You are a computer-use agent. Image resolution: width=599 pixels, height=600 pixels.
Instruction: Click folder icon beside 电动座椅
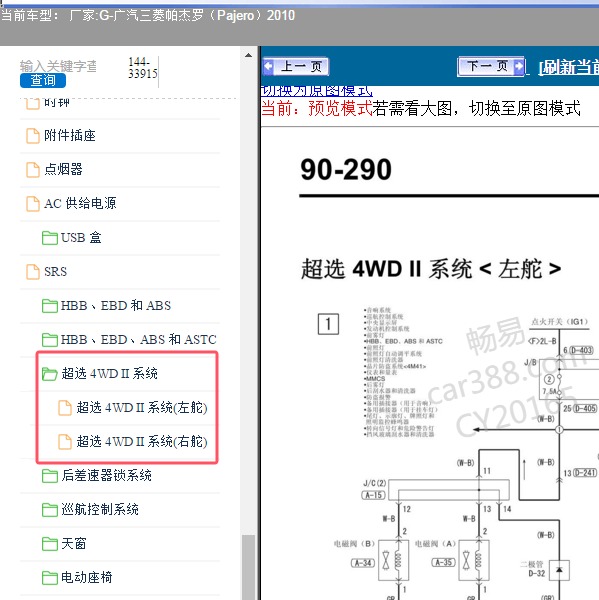(50, 577)
